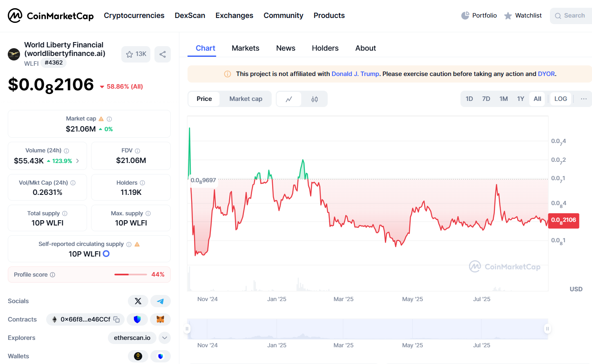Select Market cap chart mode
592x364 pixels.
(x=246, y=99)
